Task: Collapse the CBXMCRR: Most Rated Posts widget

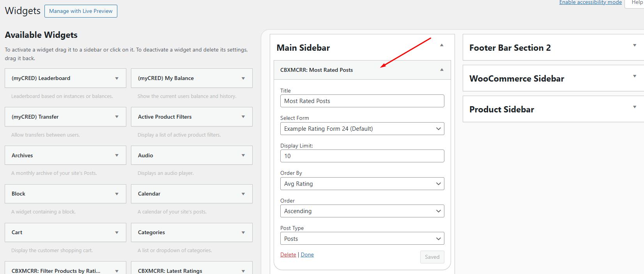Action: pyautogui.click(x=442, y=70)
